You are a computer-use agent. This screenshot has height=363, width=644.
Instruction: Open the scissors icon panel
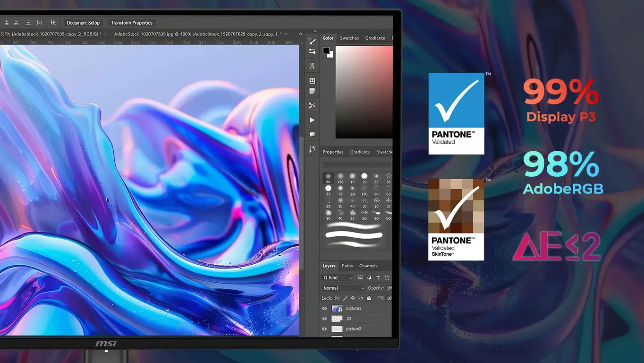click(x=312, y=105)
